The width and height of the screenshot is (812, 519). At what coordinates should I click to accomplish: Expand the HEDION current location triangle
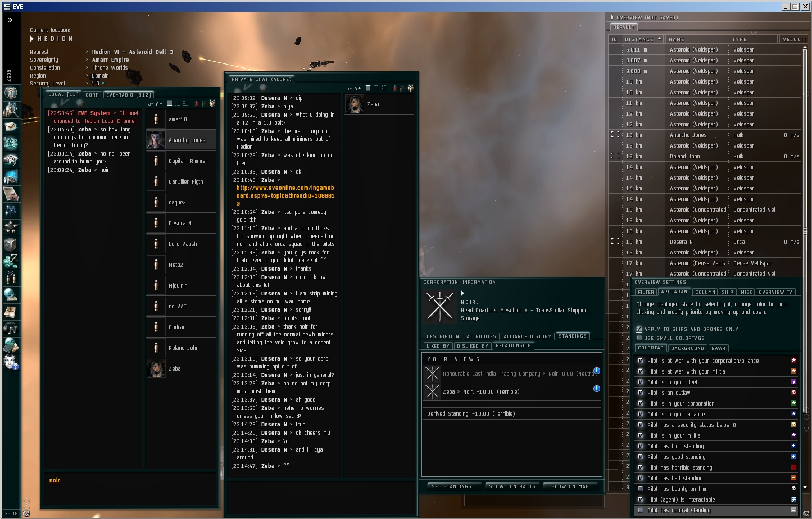pos(32,39)
